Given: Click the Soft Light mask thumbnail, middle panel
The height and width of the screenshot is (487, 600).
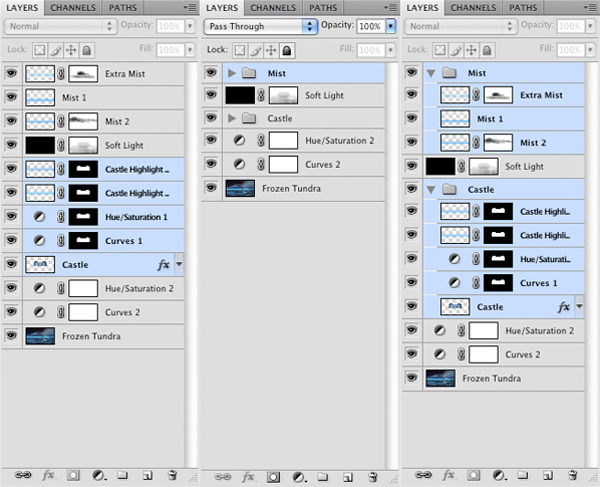Looking at the screenshot, I should pyautogui.click(x=283, y=95).
